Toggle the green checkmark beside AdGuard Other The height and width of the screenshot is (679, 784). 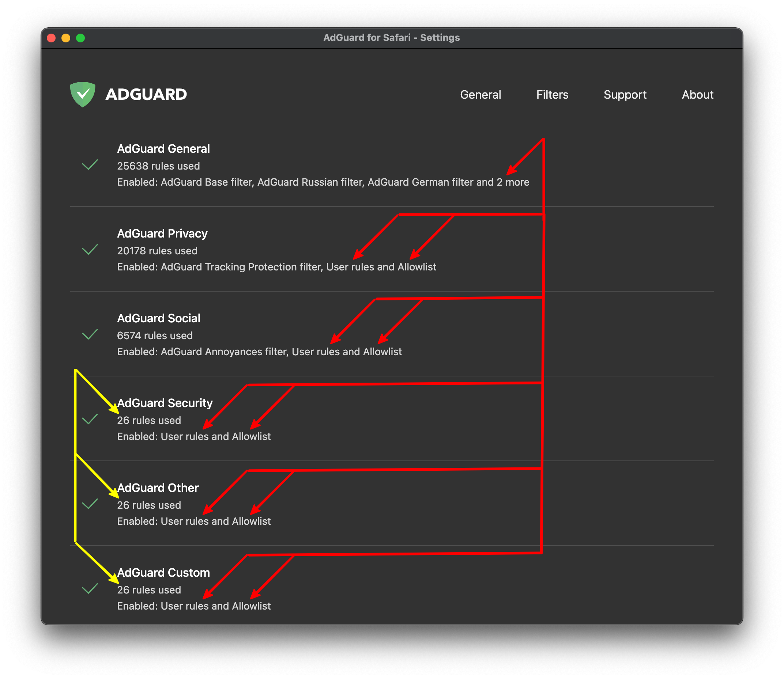(91, 505)
